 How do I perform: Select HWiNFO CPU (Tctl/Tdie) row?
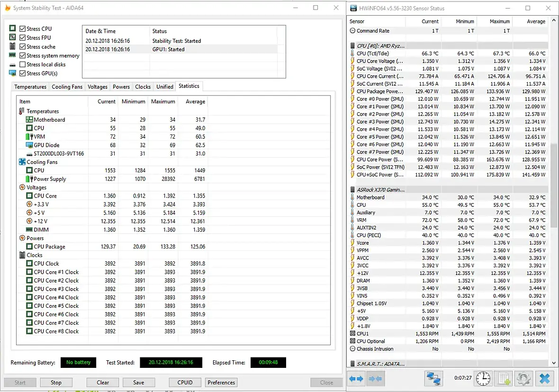pyautogui.click(x=449, y=53)
